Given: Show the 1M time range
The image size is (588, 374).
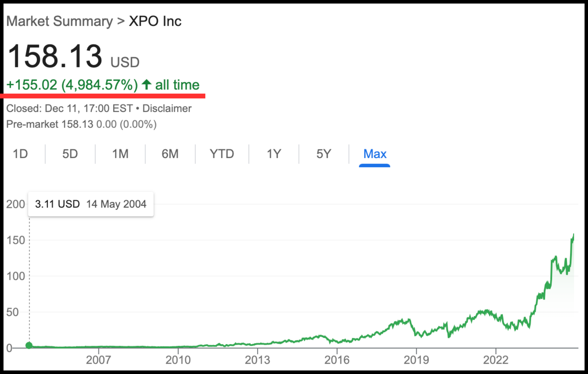Looking at the screenshot, I should coord(120,154).
